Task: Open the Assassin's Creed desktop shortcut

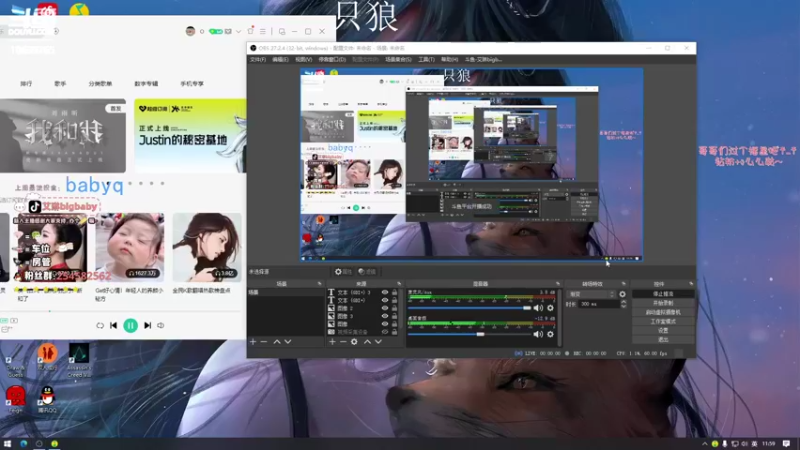Action: (79, 360)
